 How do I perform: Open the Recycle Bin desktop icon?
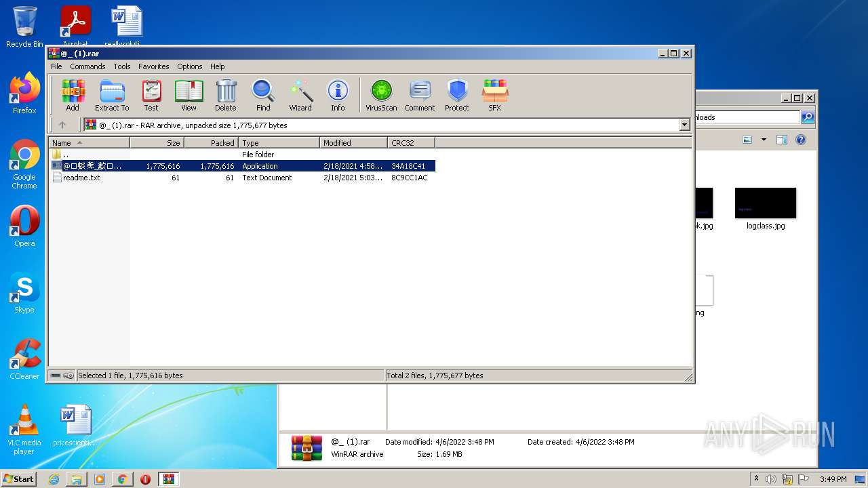click(x=24, y=27)
